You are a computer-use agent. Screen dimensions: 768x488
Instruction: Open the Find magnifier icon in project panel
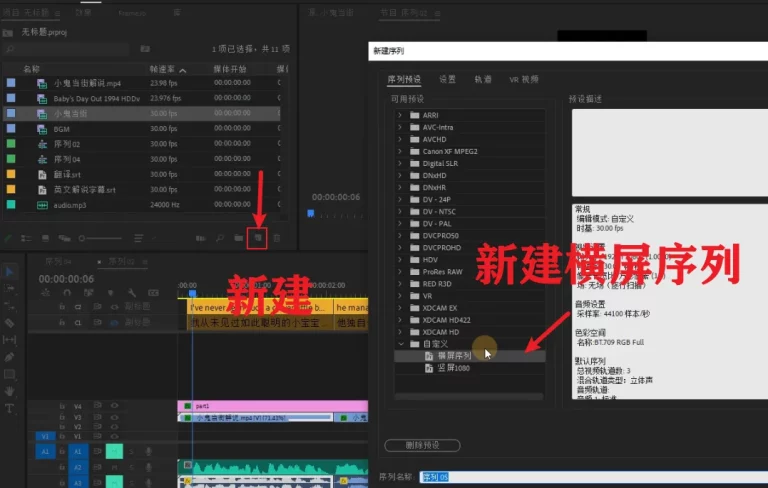pos(218,238)
